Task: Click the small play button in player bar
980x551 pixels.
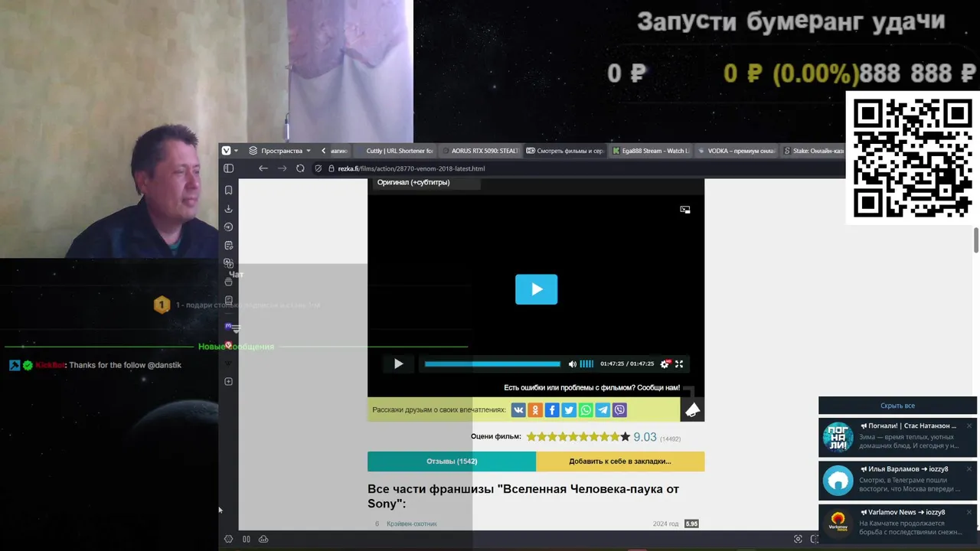Action: click(x=398, y=364)
